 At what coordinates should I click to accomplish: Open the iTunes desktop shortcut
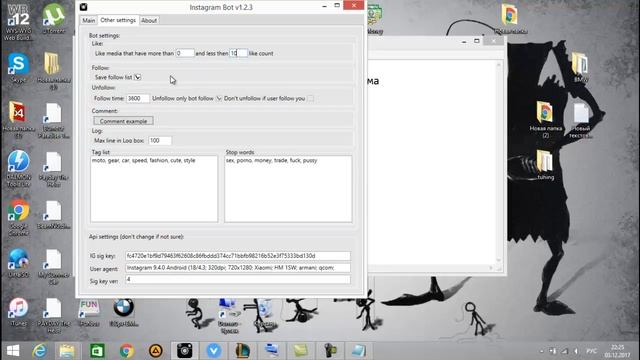(x=18, y=312)
